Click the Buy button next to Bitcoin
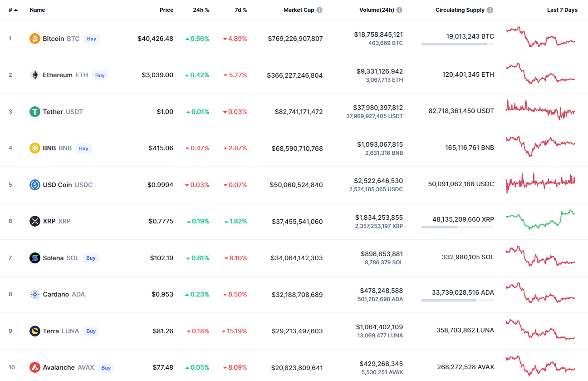 click(x=92, y=39)
